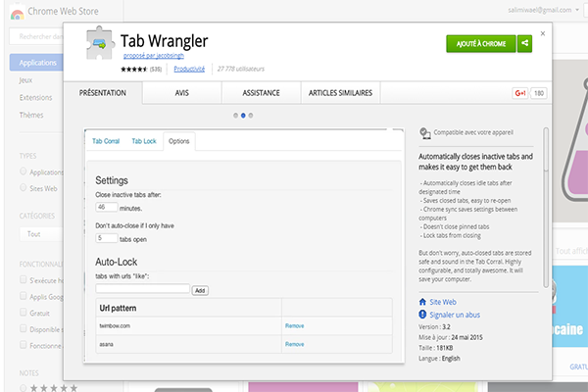
Task: Select Jeux in the sidebar
Action: coord(25,80)
